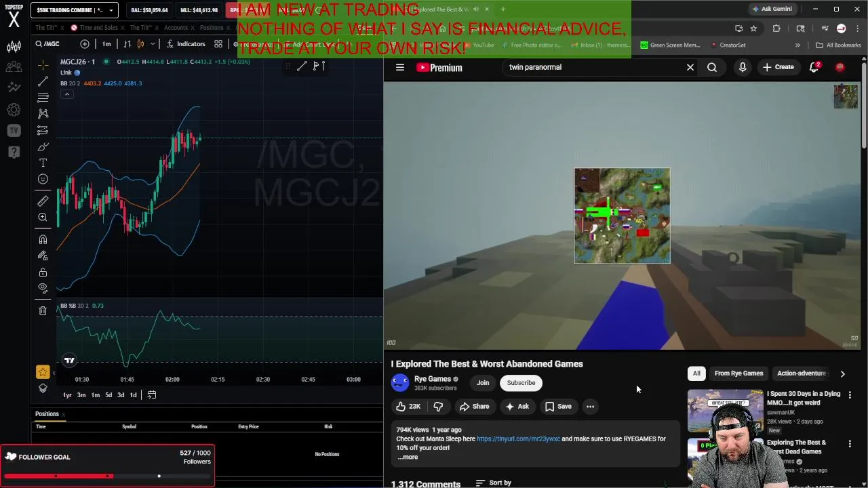
Task: Click the YouTube search box text
Action: tap(535, 67)
